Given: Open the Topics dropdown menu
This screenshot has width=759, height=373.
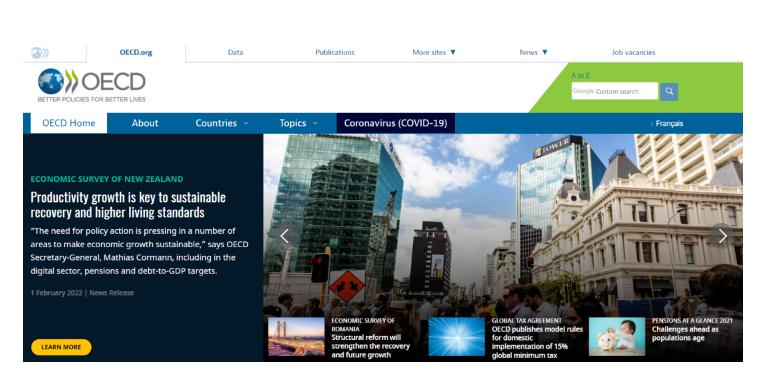Looking at the screenshot, I should (x=298, y=123).
